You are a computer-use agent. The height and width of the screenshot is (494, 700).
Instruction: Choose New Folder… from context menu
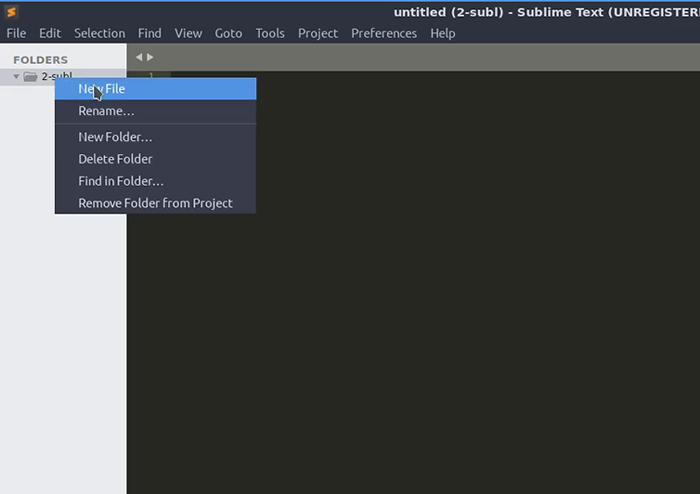coord(155,137)
